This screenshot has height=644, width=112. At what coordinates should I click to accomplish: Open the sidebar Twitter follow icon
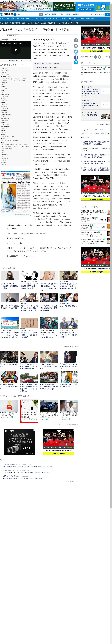coord(99,57)
